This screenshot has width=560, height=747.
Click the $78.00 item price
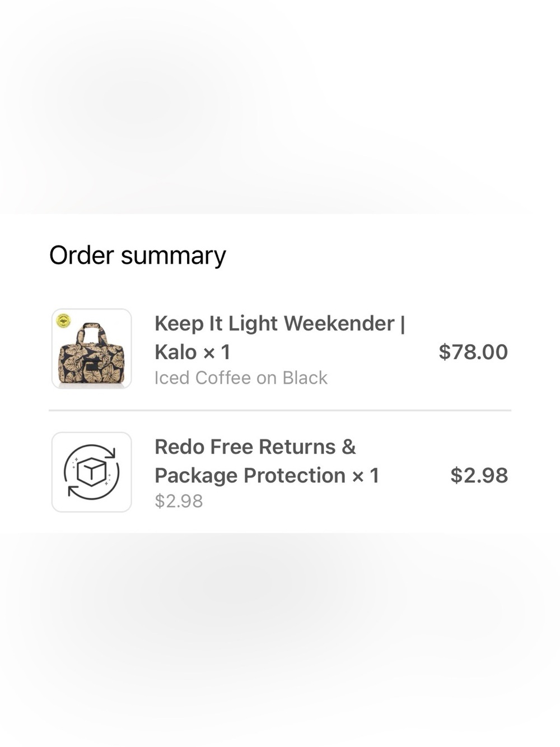473,352
